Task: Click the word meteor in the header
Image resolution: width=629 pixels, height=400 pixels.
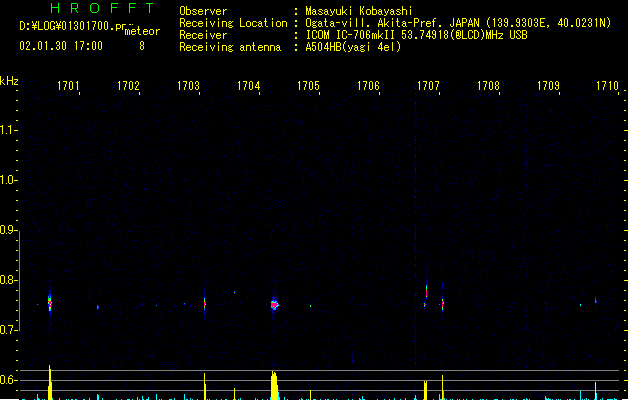Action: point(142,31)
